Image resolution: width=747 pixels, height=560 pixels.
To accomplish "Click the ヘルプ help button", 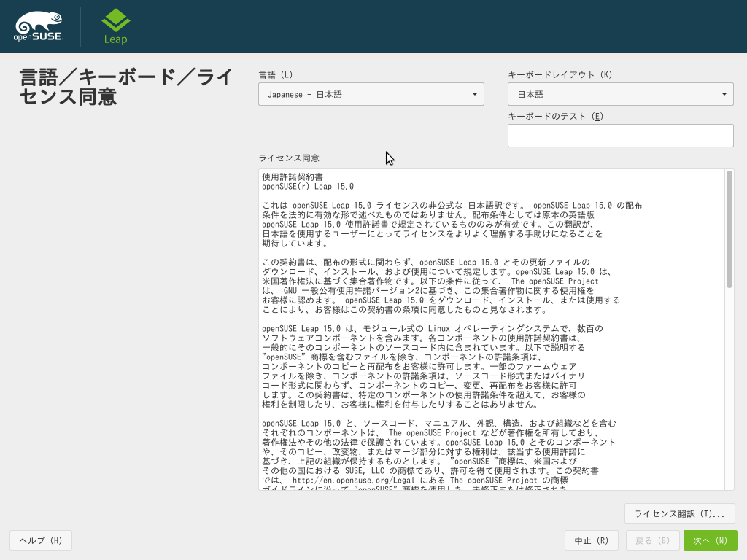I will pos(41,540).
